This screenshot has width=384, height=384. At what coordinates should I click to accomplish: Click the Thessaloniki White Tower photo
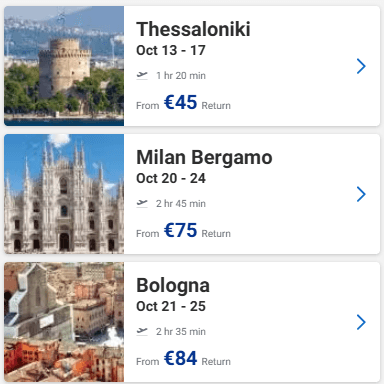(x=64, y=66)
